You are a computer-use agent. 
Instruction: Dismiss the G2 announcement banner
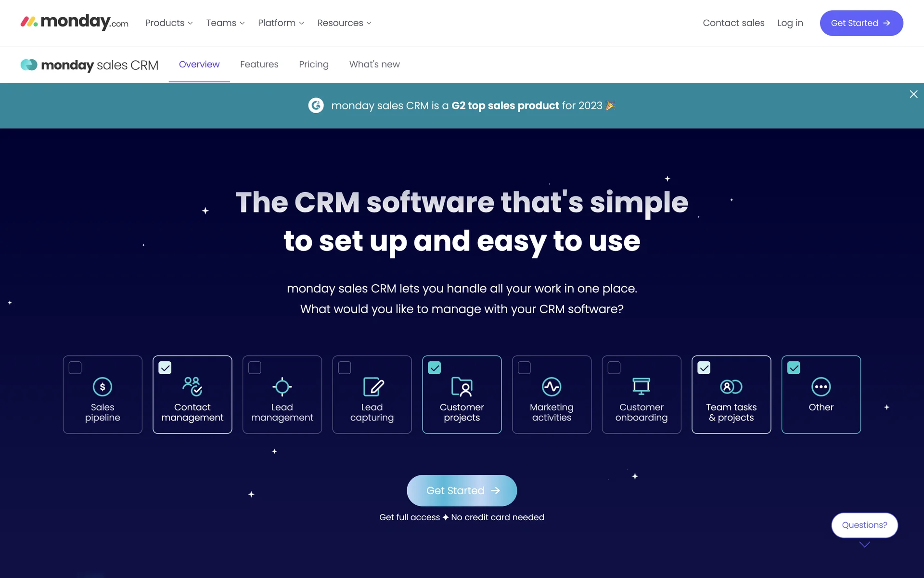point(913,94)
